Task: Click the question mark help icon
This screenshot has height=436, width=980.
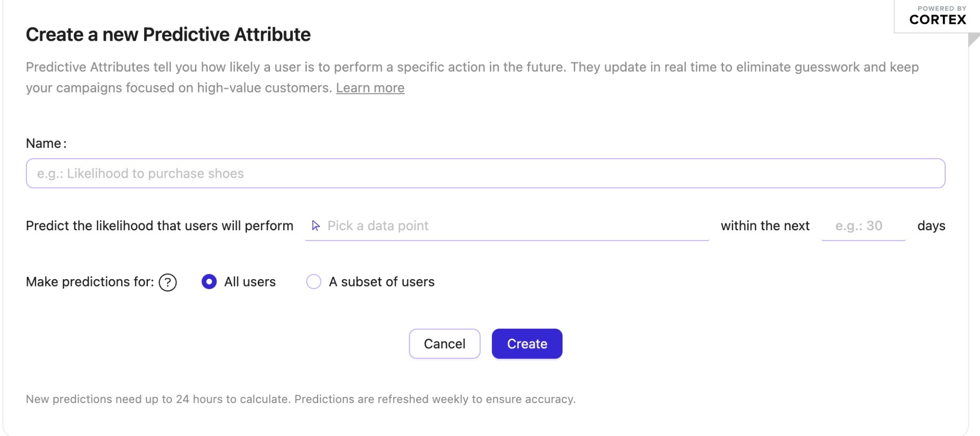Action: [x=168, y=282]
